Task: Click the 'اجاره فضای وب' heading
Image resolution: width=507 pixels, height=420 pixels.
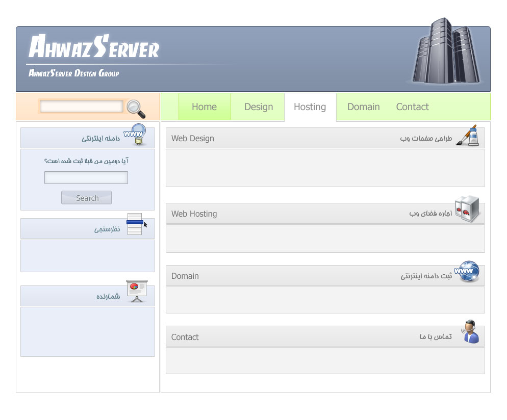Action: click(x=430, y=213)
